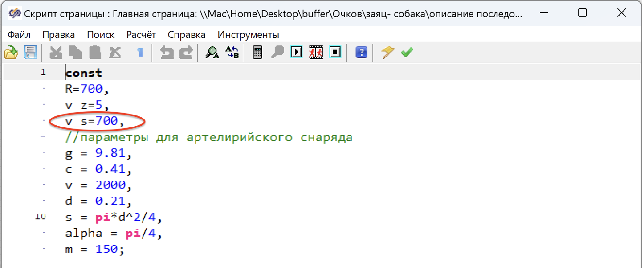Click the line d = 0.21
Viewport: 644px width, 271px height.
[99, 201]
